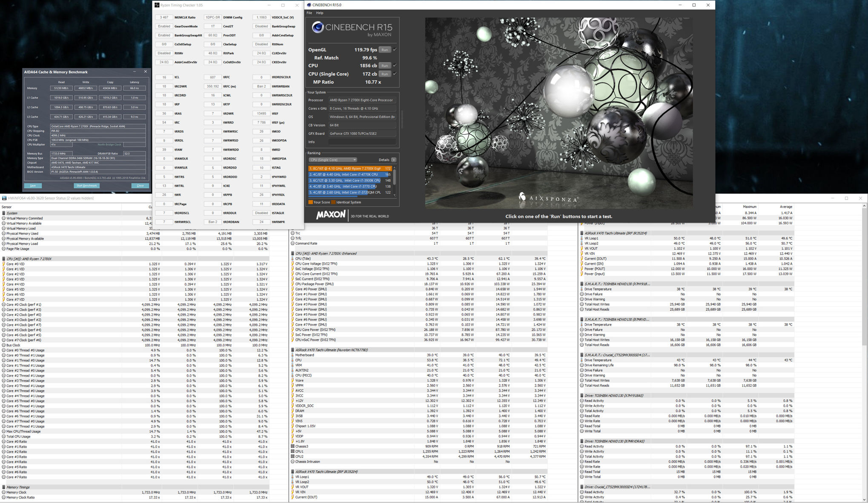Viewport: 868px width, 503px height.
Task: Open the ranking type dropdown
Action: 332,160
